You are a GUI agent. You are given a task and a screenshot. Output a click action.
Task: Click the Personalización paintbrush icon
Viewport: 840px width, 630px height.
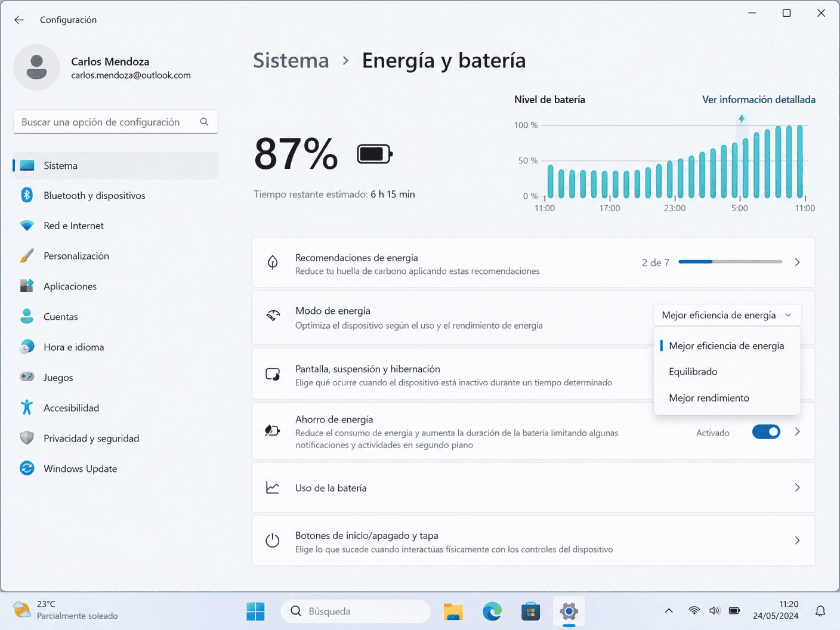27,256
